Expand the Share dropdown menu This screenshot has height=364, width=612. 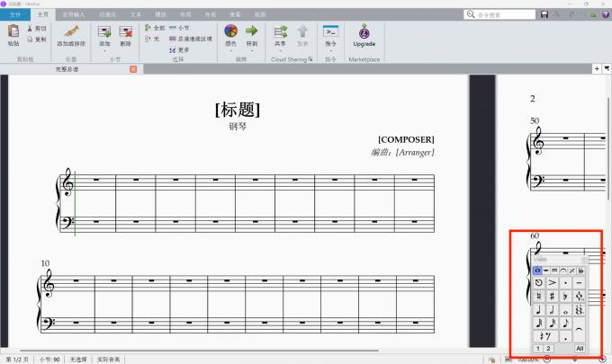click(x=280, y=50)
